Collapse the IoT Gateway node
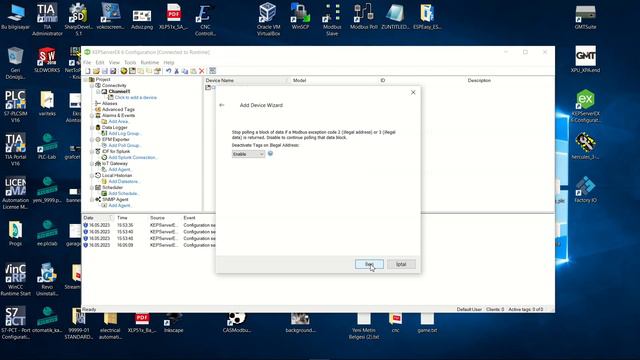This screenshot has width=640, height=360. [92, 163]
